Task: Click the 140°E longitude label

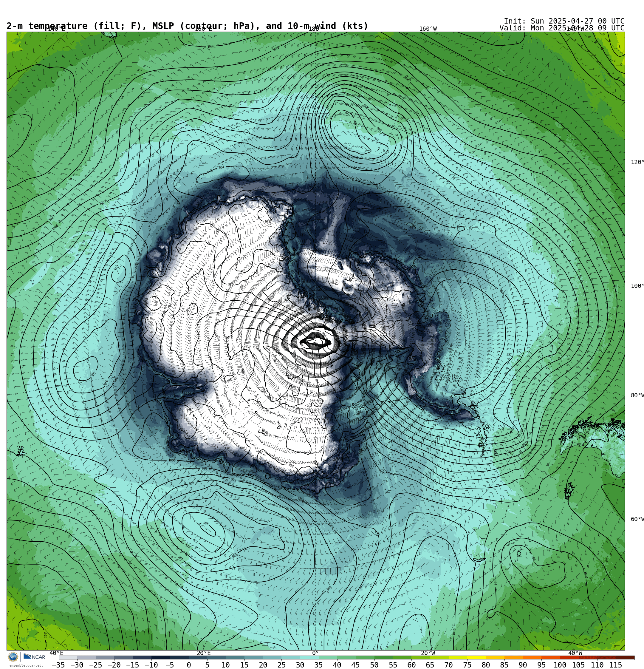Action: point(56,29)
